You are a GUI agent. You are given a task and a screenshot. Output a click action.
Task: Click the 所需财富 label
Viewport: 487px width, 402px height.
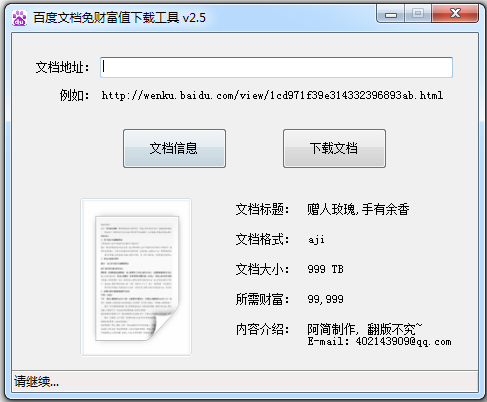[262, 299]
